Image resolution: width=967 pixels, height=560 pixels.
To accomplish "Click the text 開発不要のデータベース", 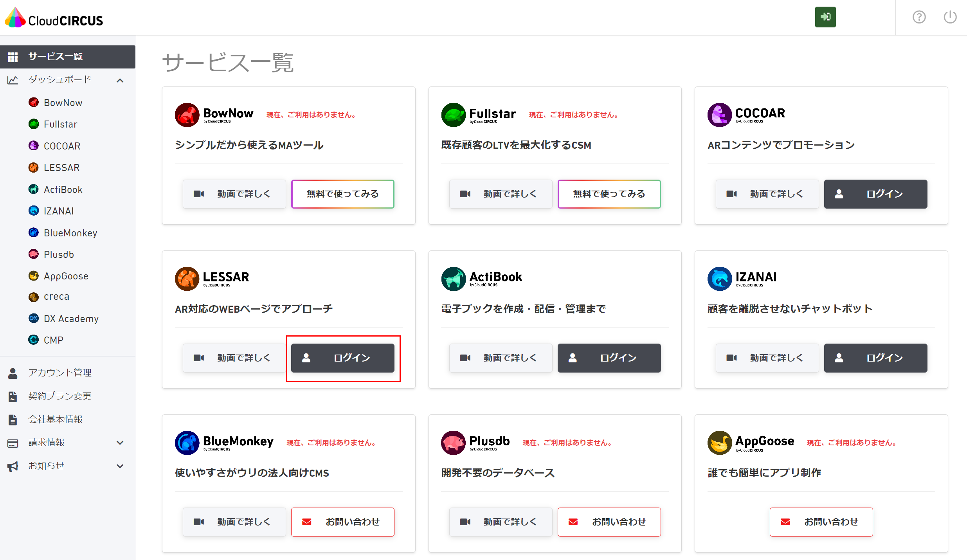I will coord(498,473).
